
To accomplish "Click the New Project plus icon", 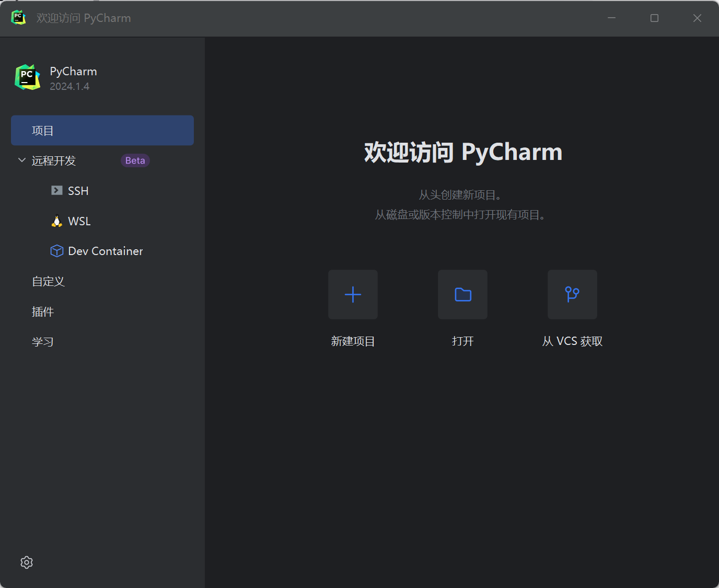I will pos(353,294).
